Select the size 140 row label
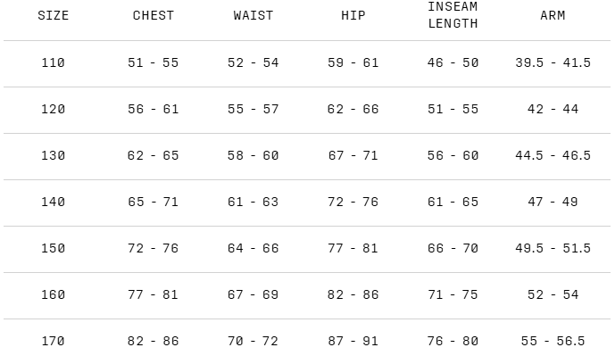 53,202
